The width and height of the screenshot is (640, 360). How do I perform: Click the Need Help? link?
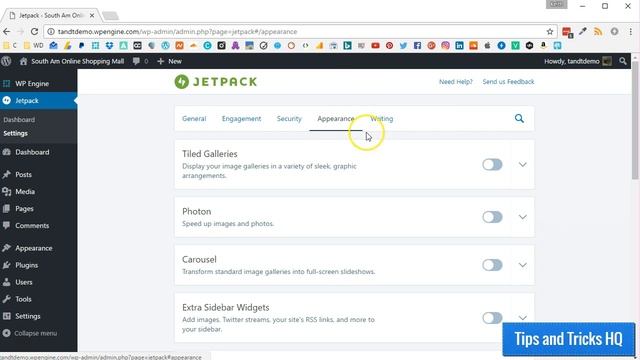tap(456, 82)
